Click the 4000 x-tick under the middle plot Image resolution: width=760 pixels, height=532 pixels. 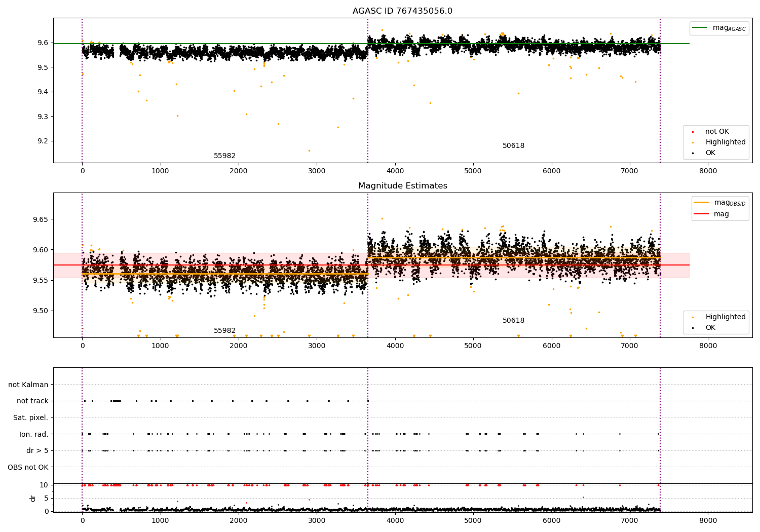click(395, 346)
